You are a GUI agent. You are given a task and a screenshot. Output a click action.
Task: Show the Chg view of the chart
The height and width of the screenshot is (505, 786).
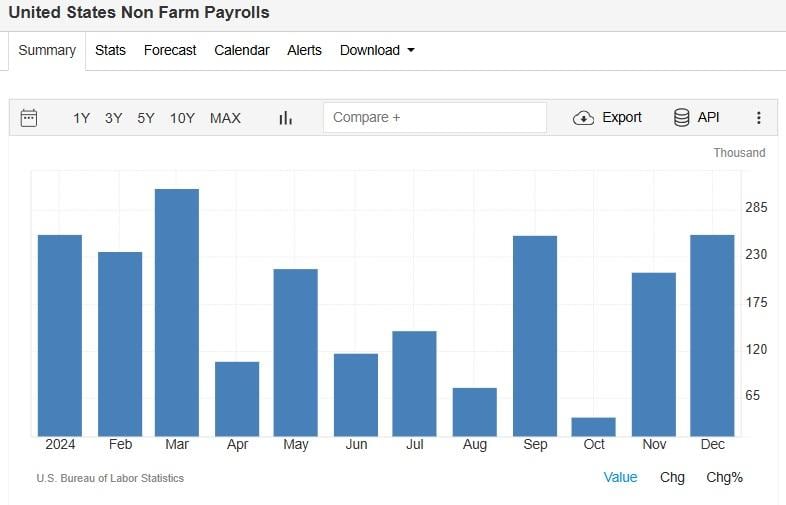click(672, 477)
